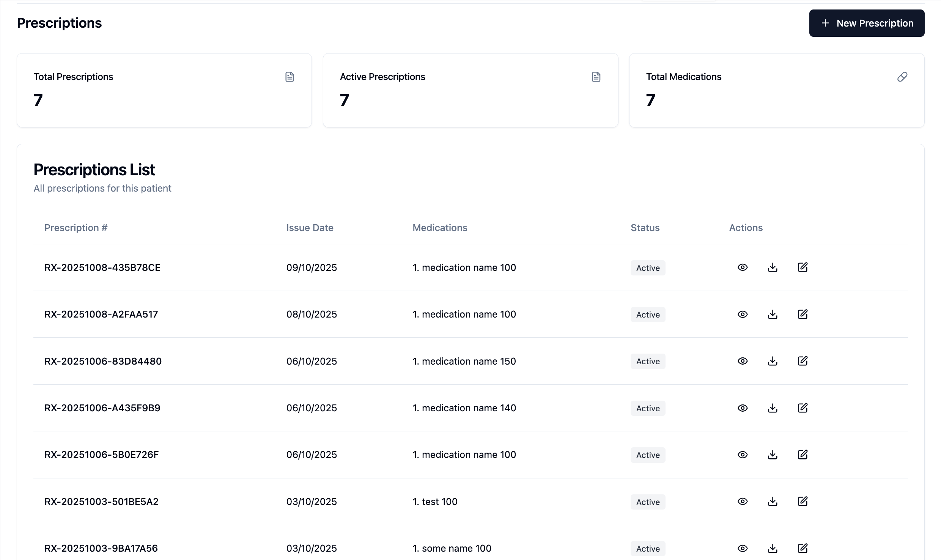The image size is (941, 560).
Task: Edit prescription RX-20251006-83D84480
Action: [x=803, y=361]
